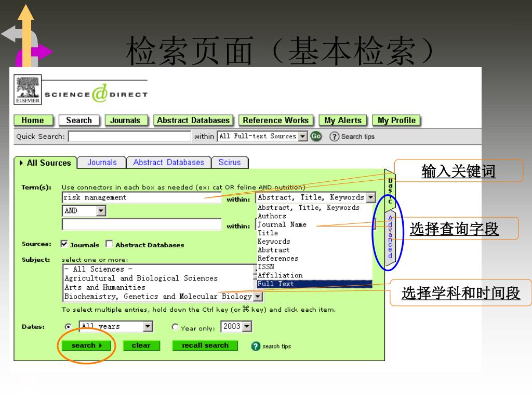The image size is (532, 399).
Task: Open the AND connector dropdown
Action: pos(101,211)
